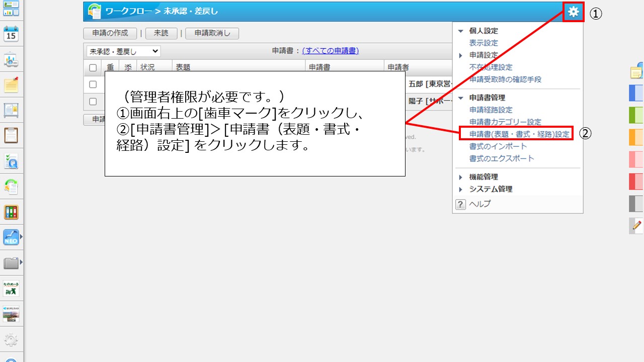Click the gear icon in the workflow header
This screenshot has width=644, height=362.
pos(573,12)
